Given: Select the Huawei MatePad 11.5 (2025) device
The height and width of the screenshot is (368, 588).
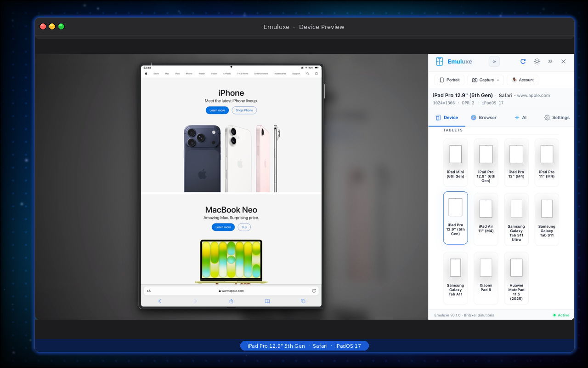Looking at the screenshot, I should point(516,278).
